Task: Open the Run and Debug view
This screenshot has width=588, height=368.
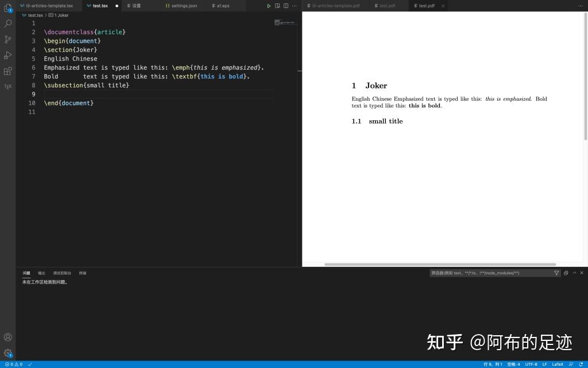Action: [7, 55]
